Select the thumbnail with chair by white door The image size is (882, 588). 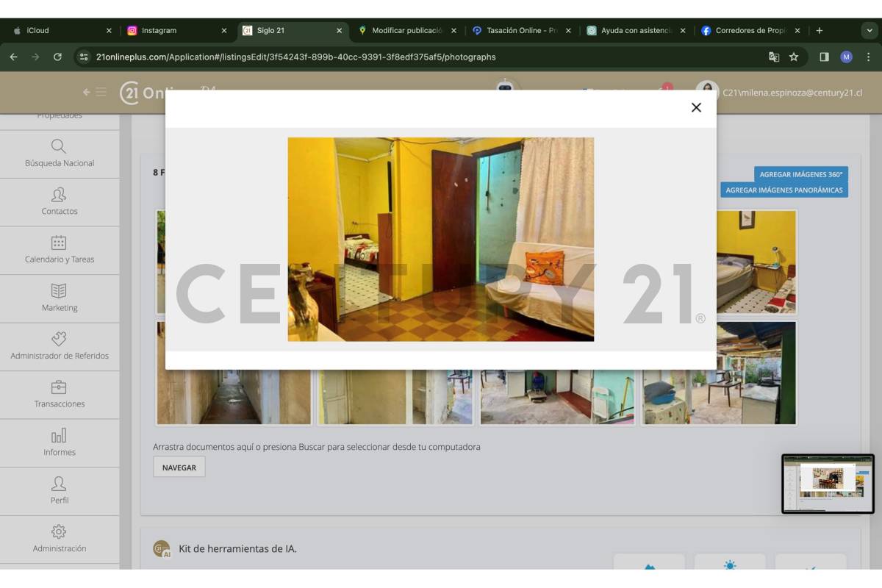click(395, 398)
